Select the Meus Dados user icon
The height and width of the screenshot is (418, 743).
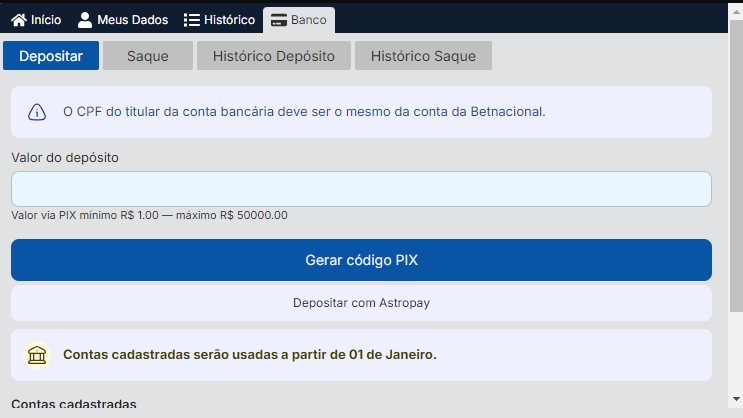85,20
